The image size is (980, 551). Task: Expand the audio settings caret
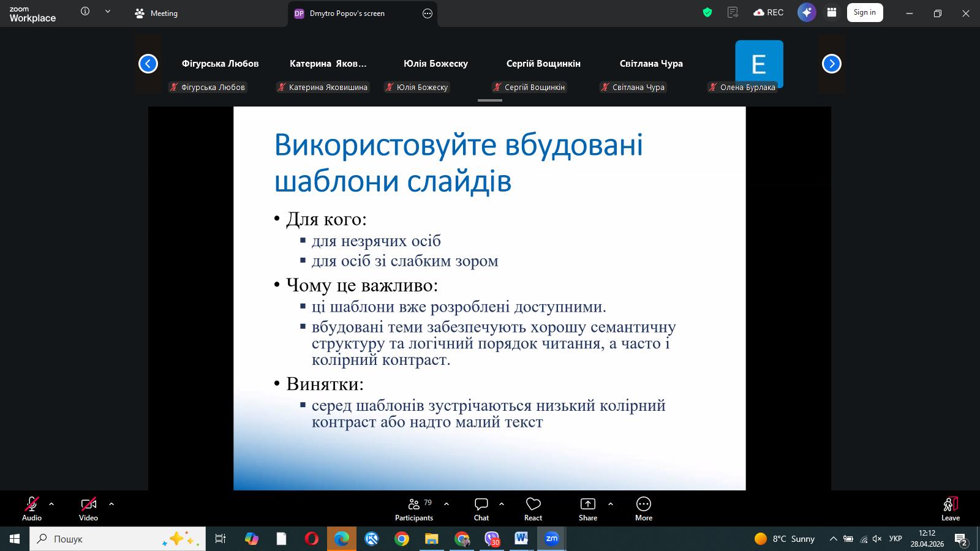pos(51,504)
